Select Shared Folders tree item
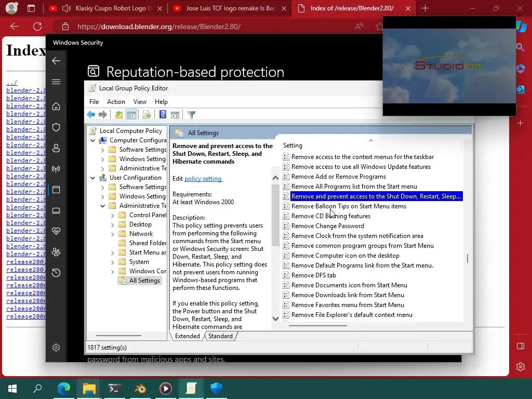This screenshot has height=399, width=532. [148, 243]
